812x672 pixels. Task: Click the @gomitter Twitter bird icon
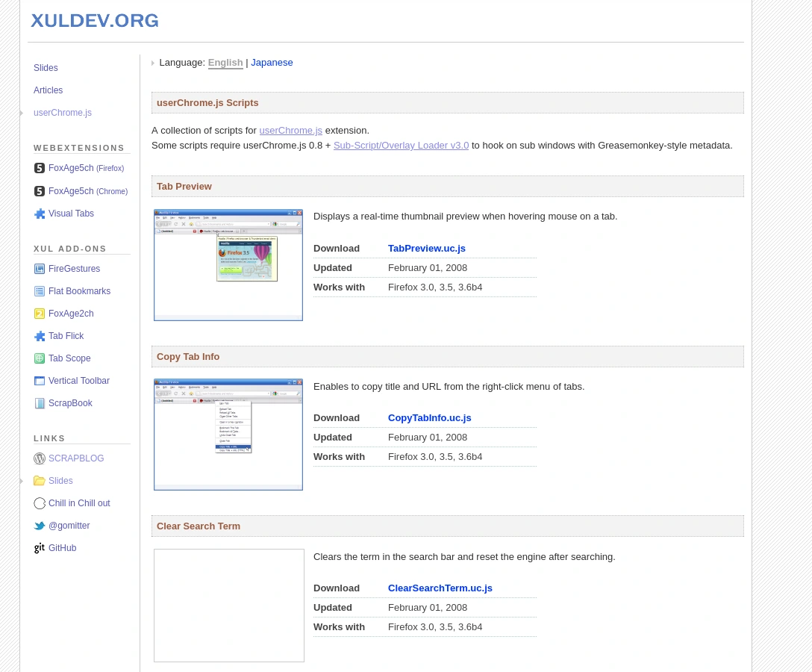pos(40,526)
